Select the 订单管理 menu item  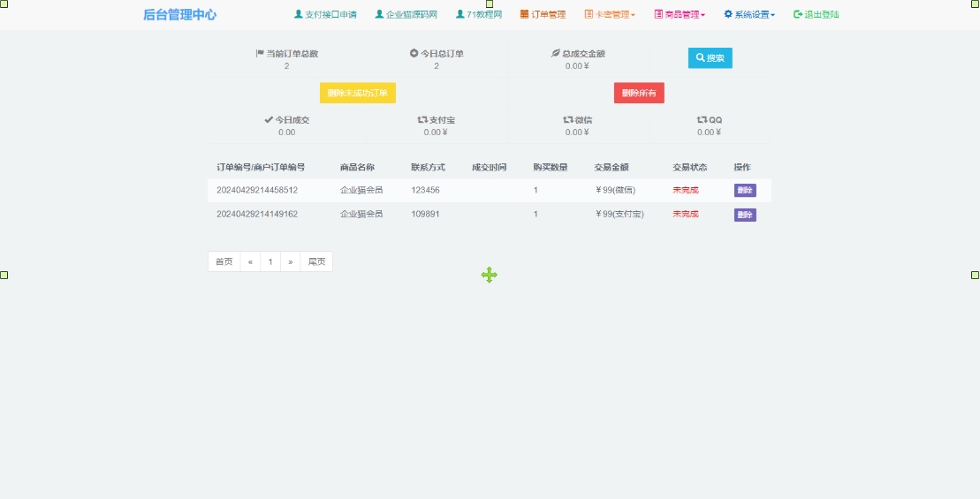543,15
